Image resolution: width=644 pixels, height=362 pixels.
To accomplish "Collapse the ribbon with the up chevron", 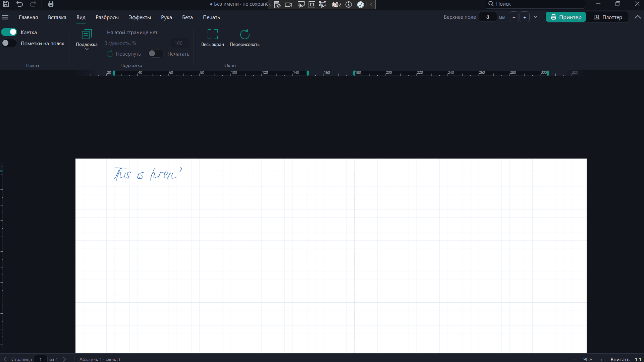I will (638, 17).
